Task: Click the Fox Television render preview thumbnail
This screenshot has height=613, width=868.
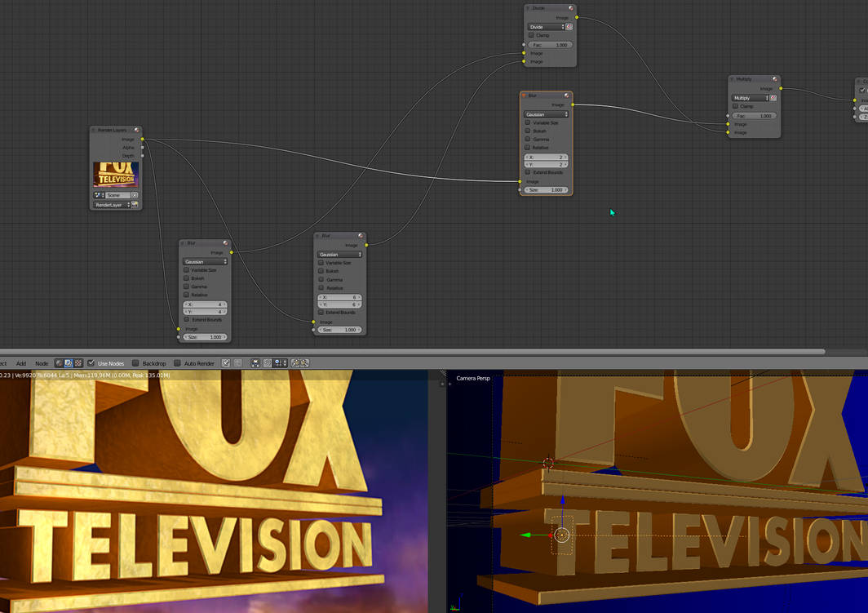Action: click(116, 175)
